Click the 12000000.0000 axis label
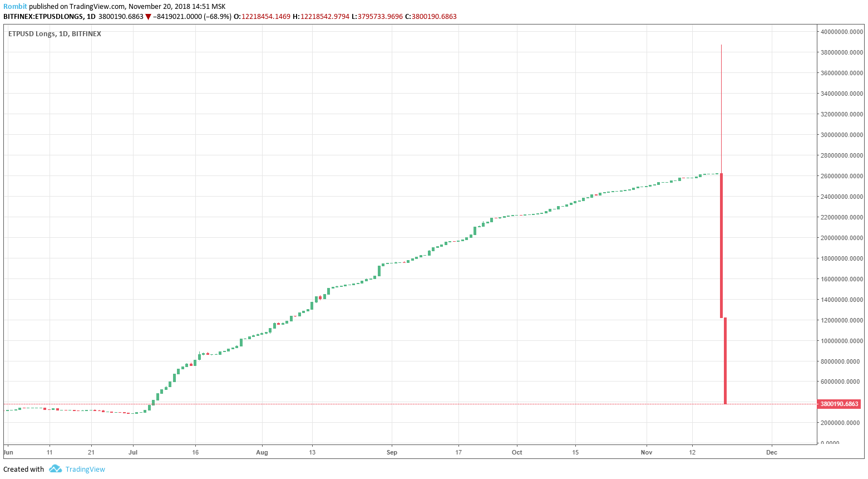The width and height of the screenshot is (868, 479). click(842, 320)
